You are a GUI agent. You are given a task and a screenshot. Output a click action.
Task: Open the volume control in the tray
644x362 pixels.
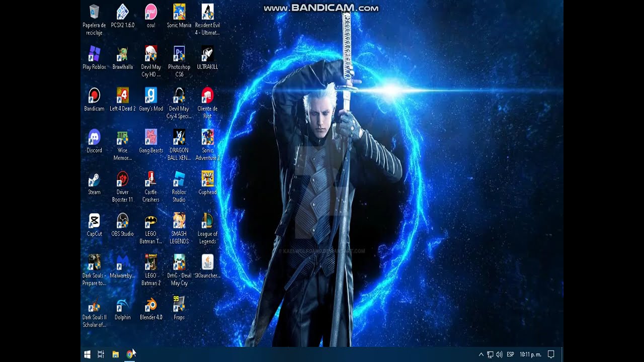point(499,354)
